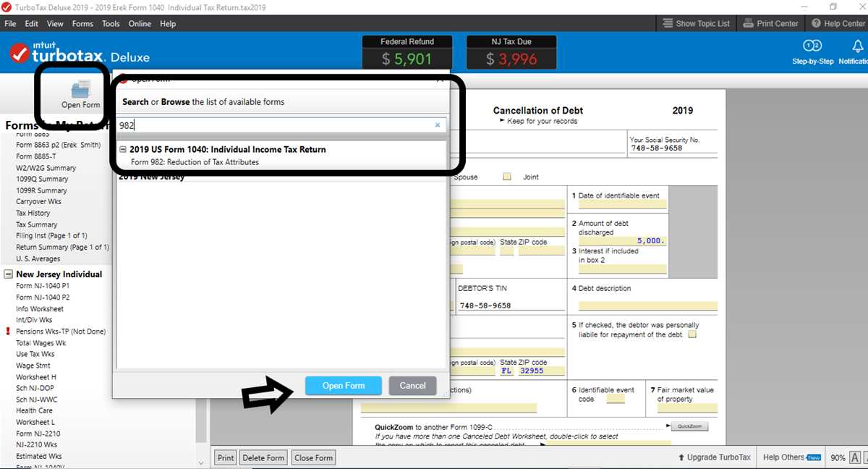Select W2/W2G Summary in the forms list

pyautogui.click(x=46, y=168)
